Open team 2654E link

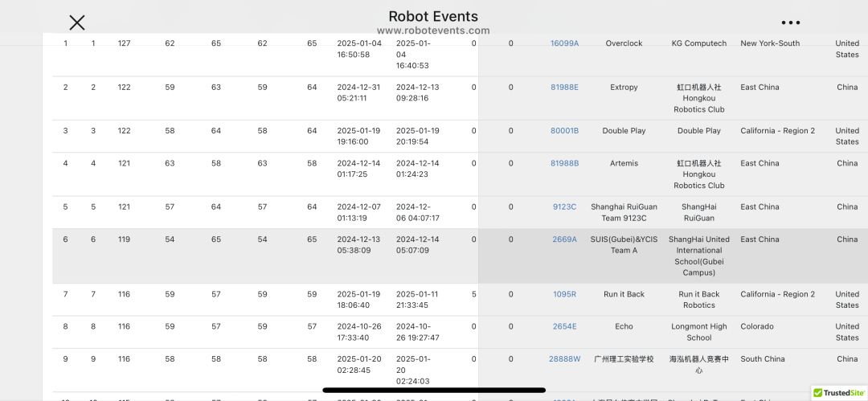[x=564, y=327]
